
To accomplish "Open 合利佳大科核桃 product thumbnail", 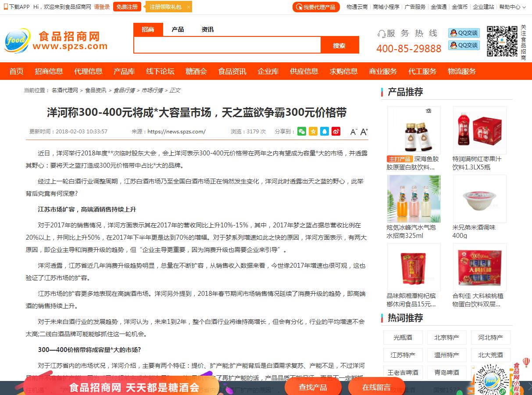I will [x=480, y=267].
